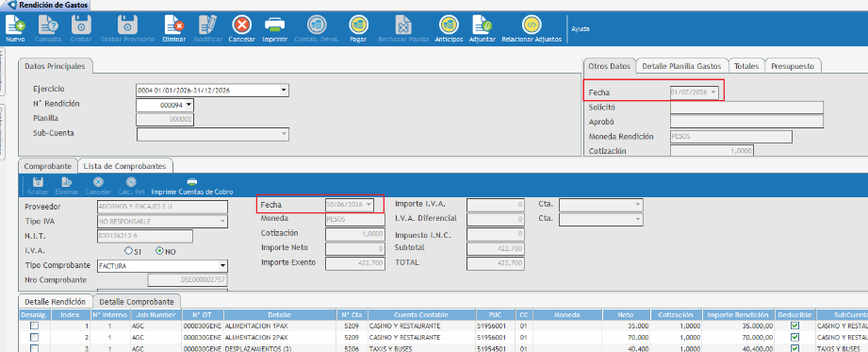This screenshot has height=352, width=868.
Task: Click the Cancelar icon in Comprobante toolbar
Action: pyautogui.click(x=98, y=182)
